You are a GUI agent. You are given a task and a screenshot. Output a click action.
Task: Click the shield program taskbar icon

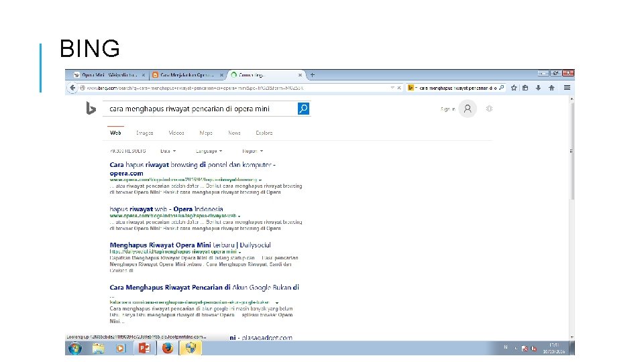tap(190, 348)
